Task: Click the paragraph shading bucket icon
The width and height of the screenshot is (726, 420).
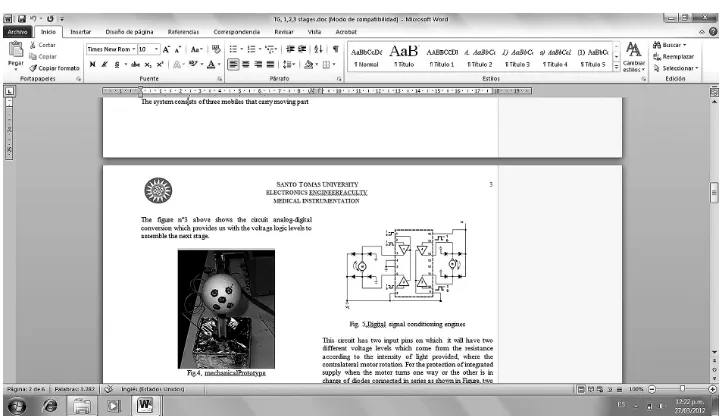Action: click(x=309, y=64)
